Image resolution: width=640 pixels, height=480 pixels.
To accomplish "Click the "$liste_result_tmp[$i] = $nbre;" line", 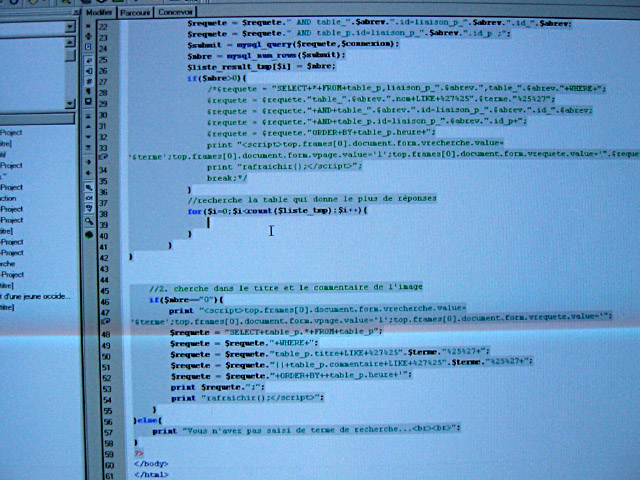I will coord(261,66).
